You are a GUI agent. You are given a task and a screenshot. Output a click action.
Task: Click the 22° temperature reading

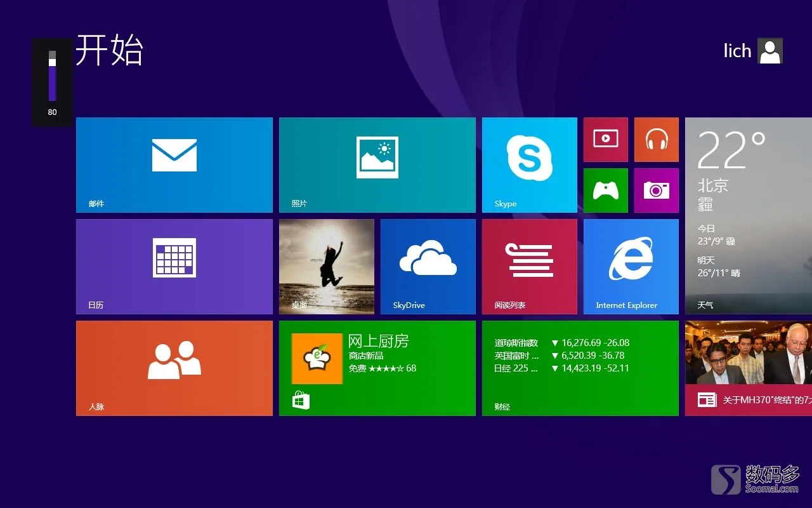pos(731,150)
